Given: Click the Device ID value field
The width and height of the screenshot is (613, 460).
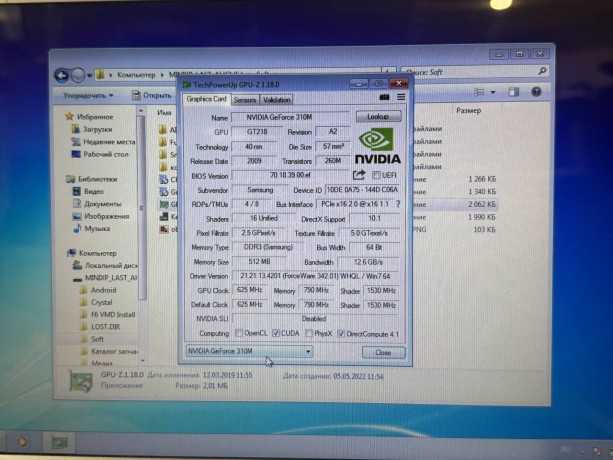Looking at the screenshot, I should pyautogui.click(x=362, y=190).
